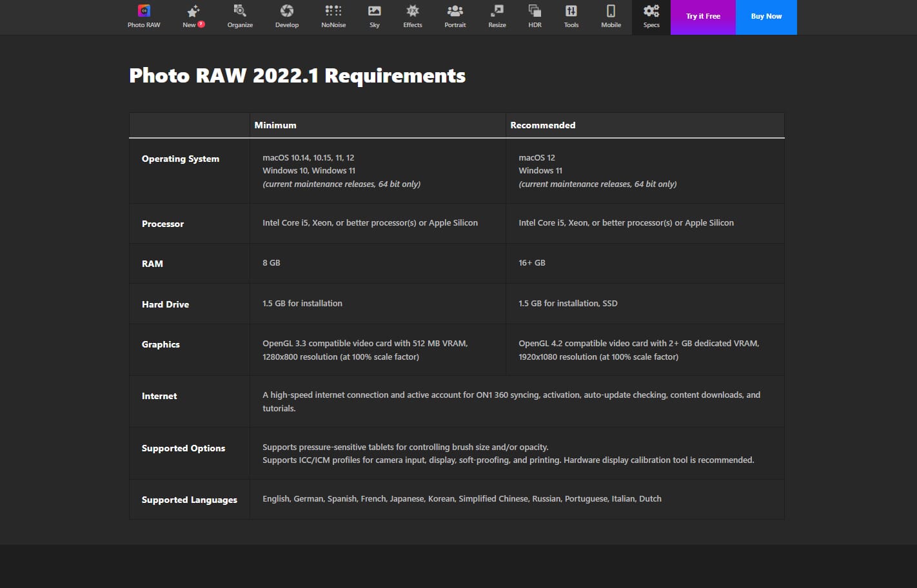Click the Photo RAW 2022.1 Requirements heading
The image size is (917, 588).
click(297, 76)
